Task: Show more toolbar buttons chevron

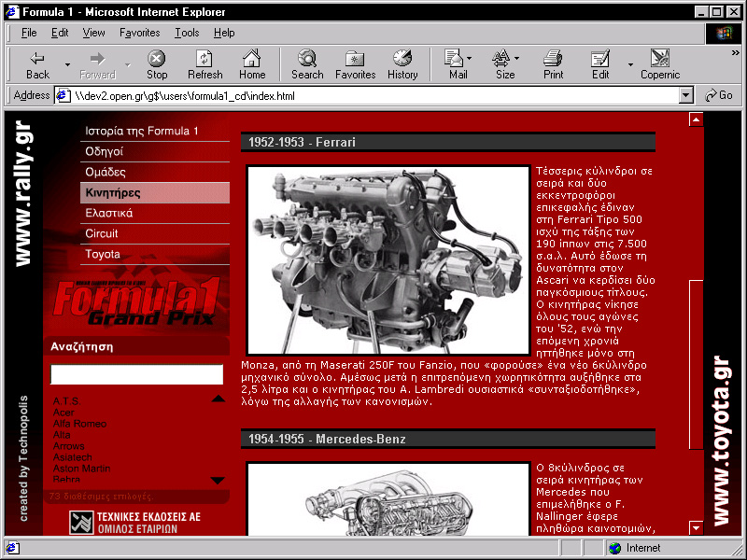Action: [x=736, y=53]
